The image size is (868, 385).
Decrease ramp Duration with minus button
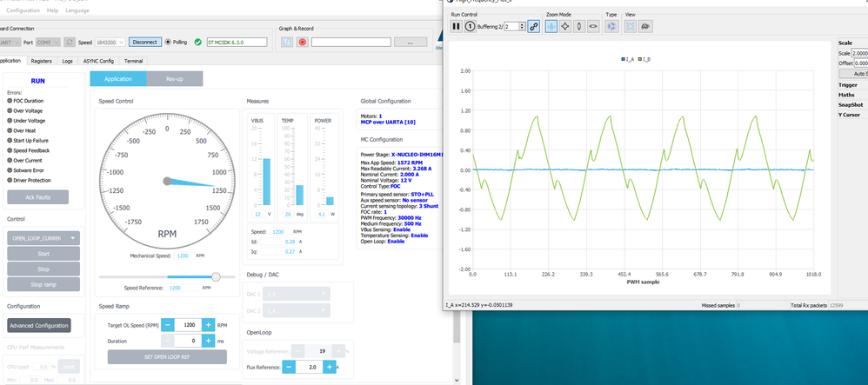click(168, 342)
